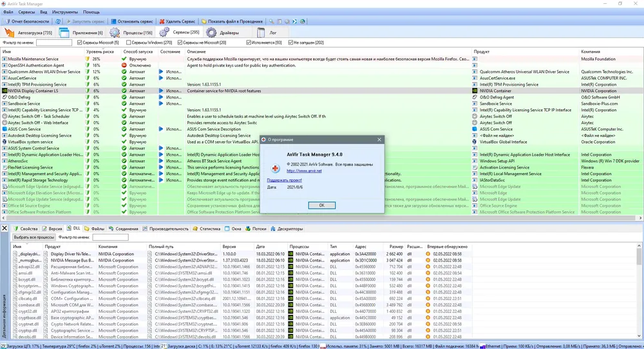Image resolution: width=644 pixels, height=349 pixels.
Task: Close the О программе dialog
Action: tap(379, 140)
